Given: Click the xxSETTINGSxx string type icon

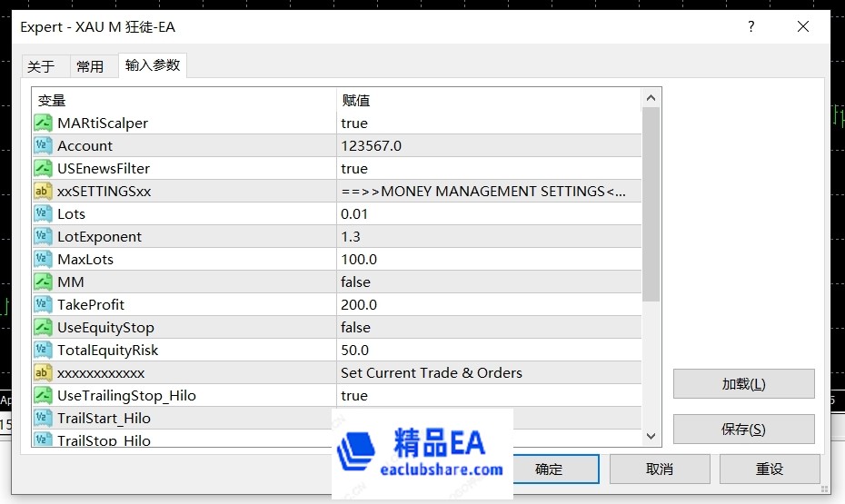Looking at the screenshot, I should [43, 191].
